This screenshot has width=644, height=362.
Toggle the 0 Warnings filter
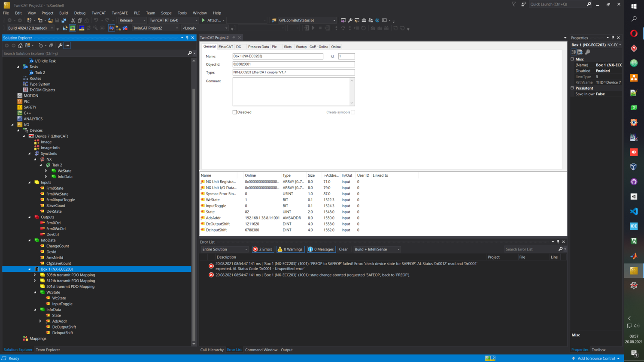(x=290, y=249)
